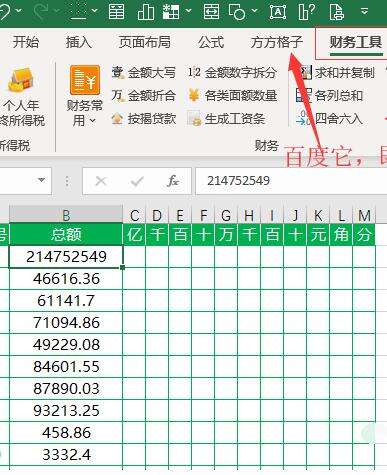The height and width of the screenshot is (475, 387).
Task: Select cell containing 458.86
Action: click(66, 432)
